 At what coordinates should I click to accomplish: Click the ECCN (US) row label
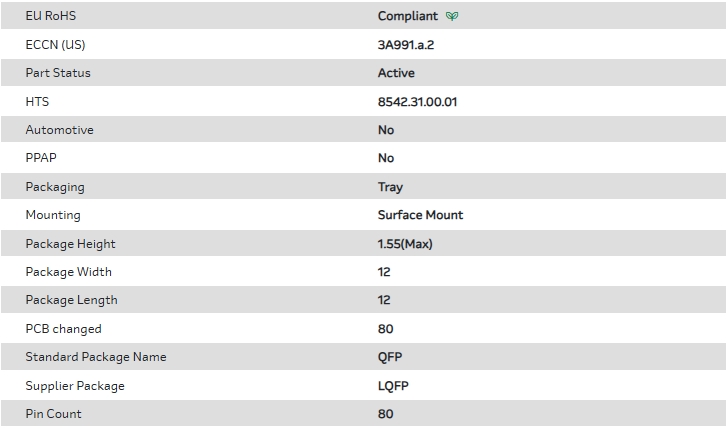point(55,45)
